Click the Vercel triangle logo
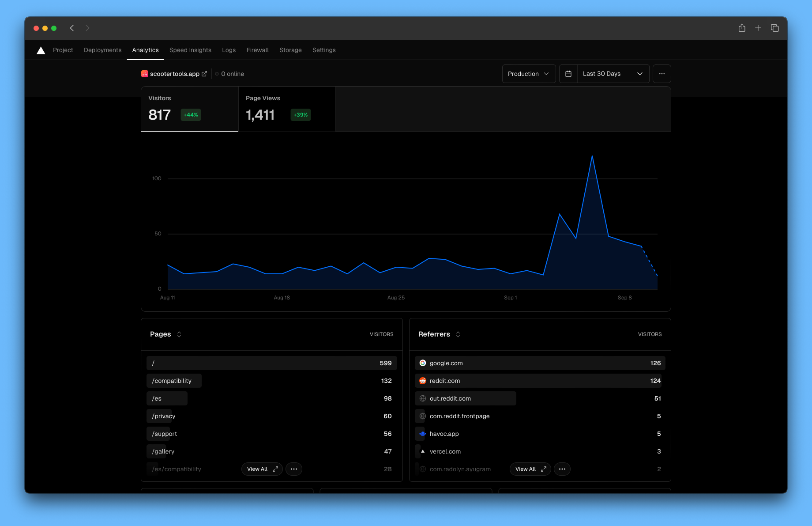Viewport: 812px width, 526px height. coord(41,50)
